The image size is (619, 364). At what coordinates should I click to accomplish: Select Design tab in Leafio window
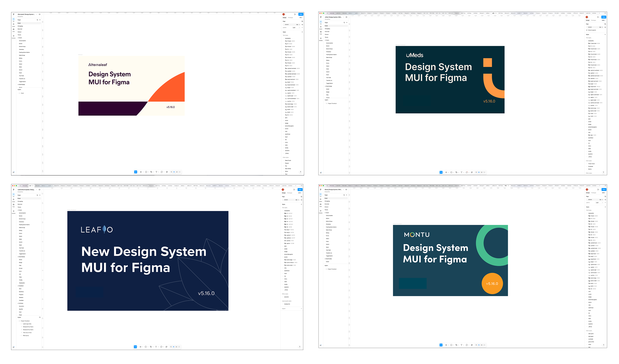[284, 193]
